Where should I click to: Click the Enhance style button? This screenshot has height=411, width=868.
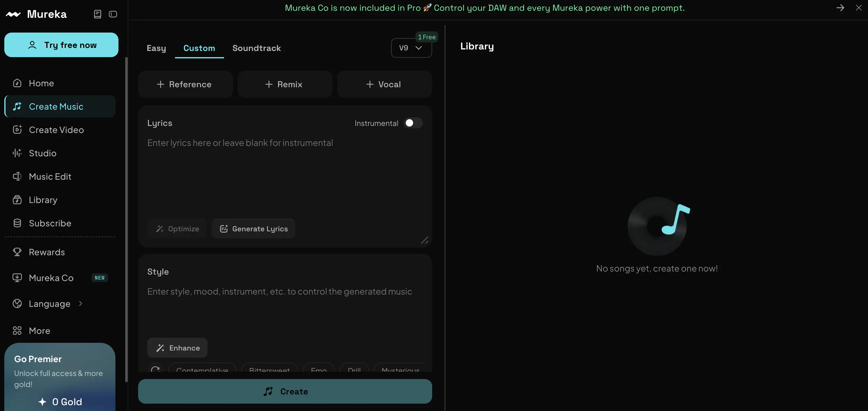177,348
